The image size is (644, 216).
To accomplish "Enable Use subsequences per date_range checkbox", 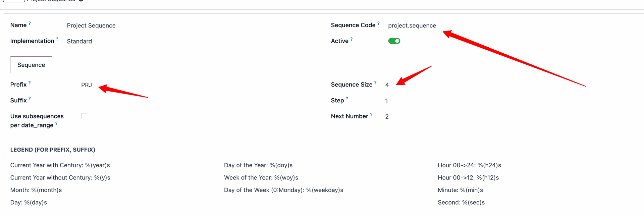I will [x=84, y=116].
